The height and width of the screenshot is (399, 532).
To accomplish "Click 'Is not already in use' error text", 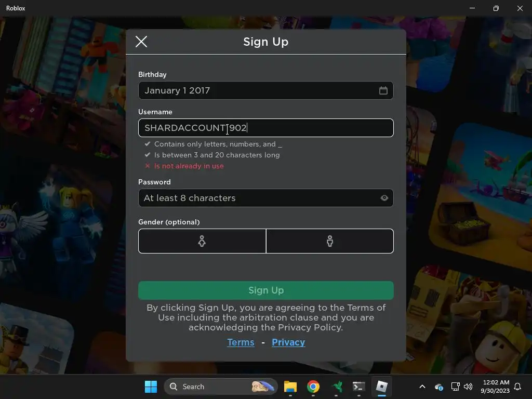I will pyautogui.click(x=189, y=166).
